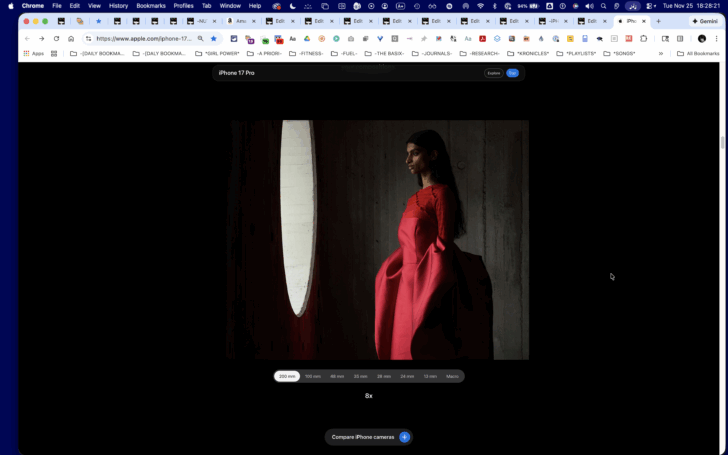Click the blue bookmark star icon
Screen dimensions: 728x455
pos(214,39)
